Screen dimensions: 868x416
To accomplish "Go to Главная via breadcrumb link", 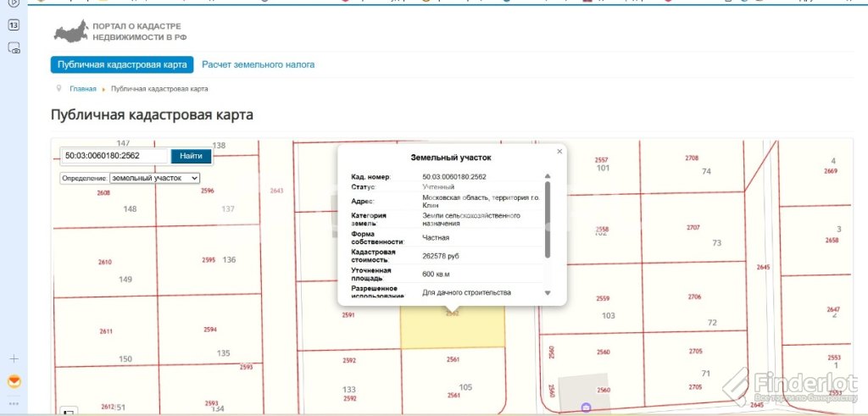I will [x=83, y=89].
